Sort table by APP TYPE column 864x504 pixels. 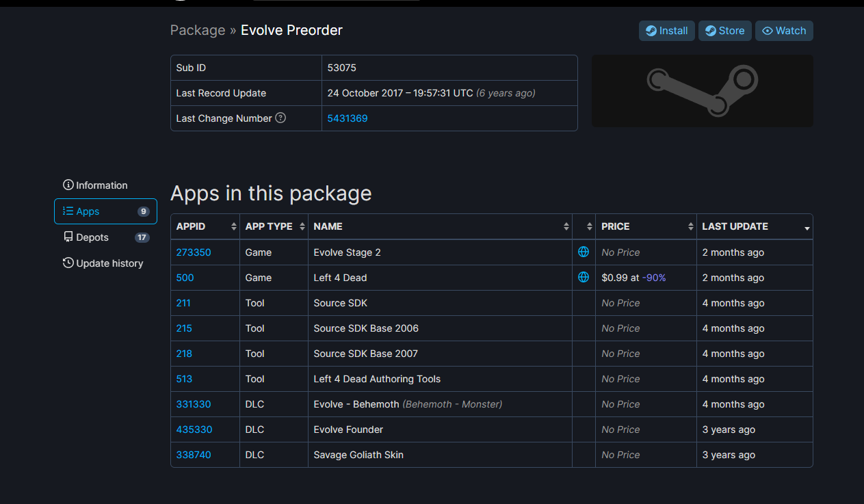(274, 226)
